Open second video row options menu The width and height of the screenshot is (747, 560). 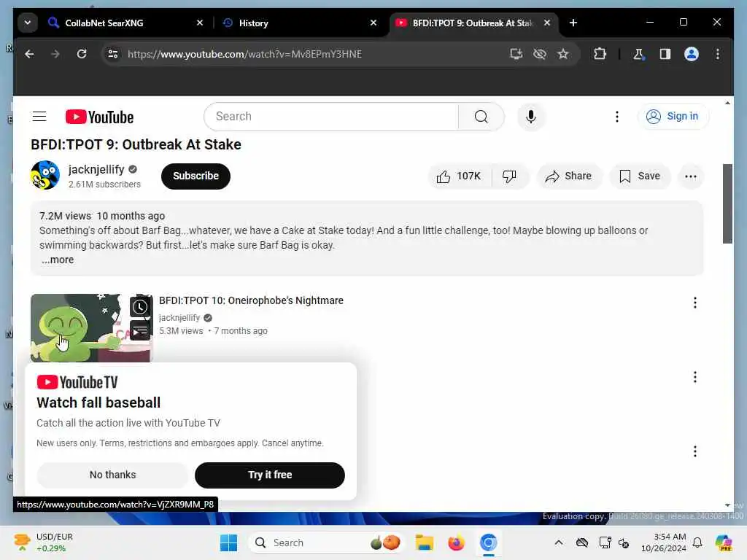[695, 378]
